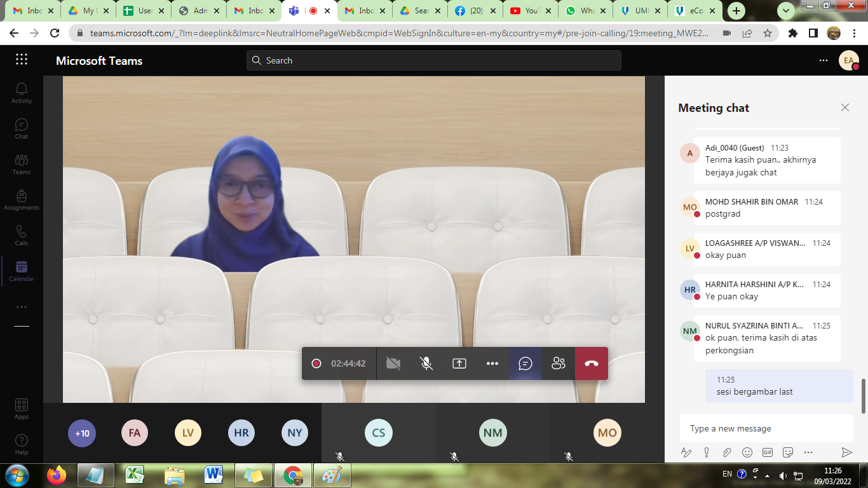Image resolution: width=868 pixels, height=488 pixels.
Task: Click MOHD SHAHIR BIN OMAR's postgrad message
Action: (x=767, y=208)
